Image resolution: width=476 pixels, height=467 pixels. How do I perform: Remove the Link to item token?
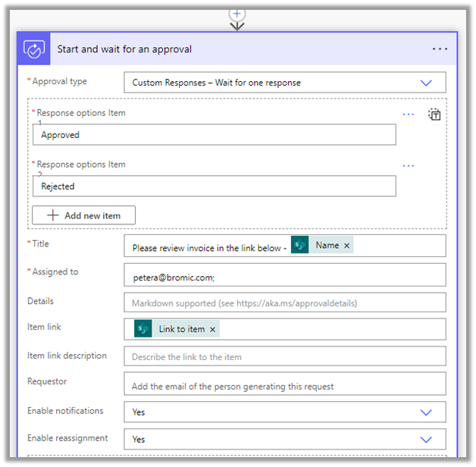coord(213,329)
